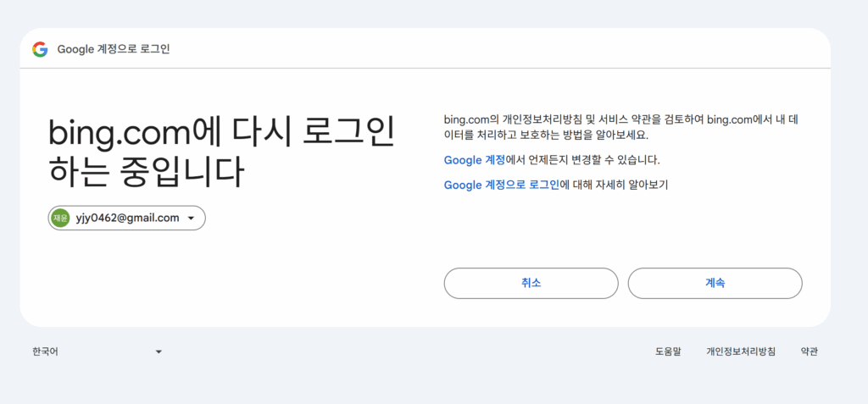Select the yjy0462@gmail.com account text

[x=127, y=218]
